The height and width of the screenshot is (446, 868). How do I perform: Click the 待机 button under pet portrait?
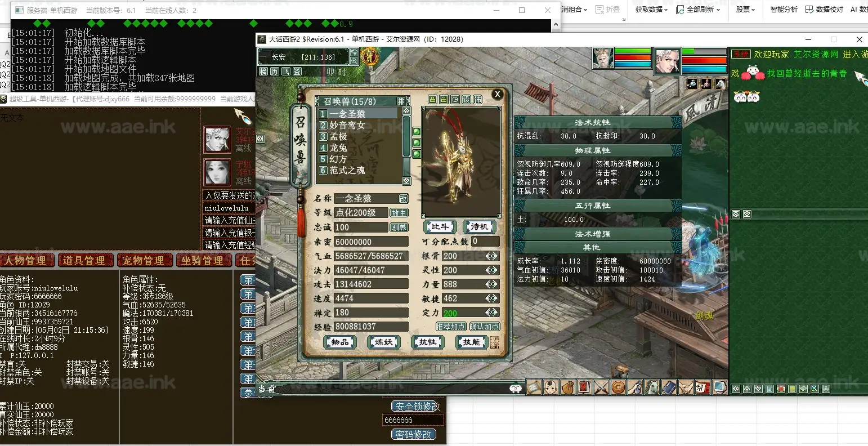(479, 227)
